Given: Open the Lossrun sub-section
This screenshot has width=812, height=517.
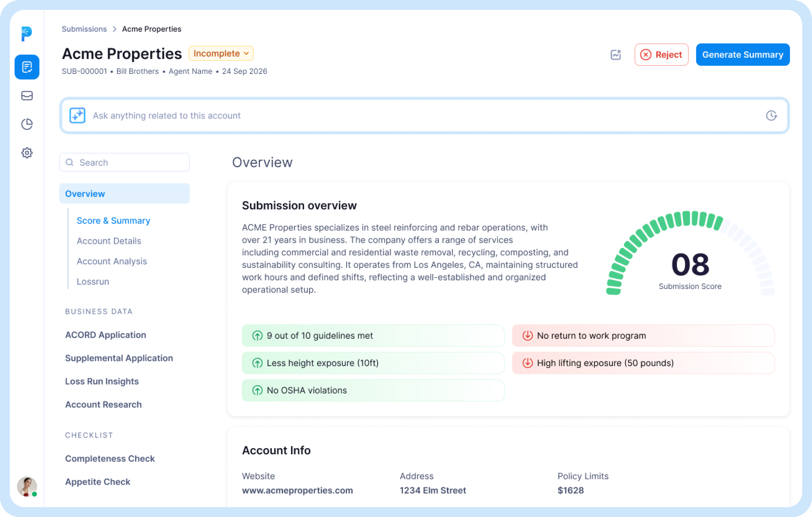Looking at the screenshot, I should (x=93, y=282).
